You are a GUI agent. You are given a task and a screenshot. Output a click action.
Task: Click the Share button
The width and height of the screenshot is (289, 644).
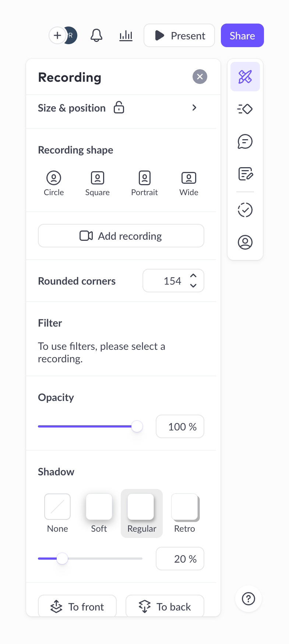pyautogui.click(x=242, y=35)
